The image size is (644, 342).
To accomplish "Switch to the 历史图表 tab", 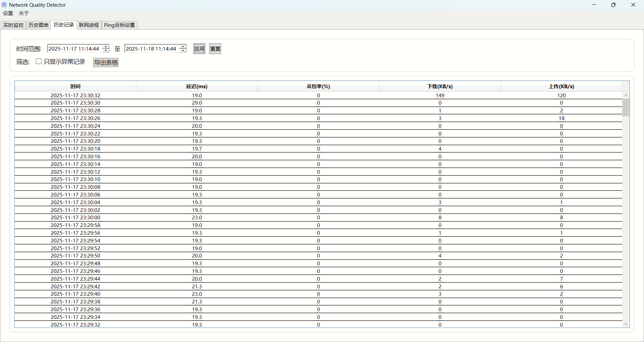I will pyautogui.click(x=39, y=25).
